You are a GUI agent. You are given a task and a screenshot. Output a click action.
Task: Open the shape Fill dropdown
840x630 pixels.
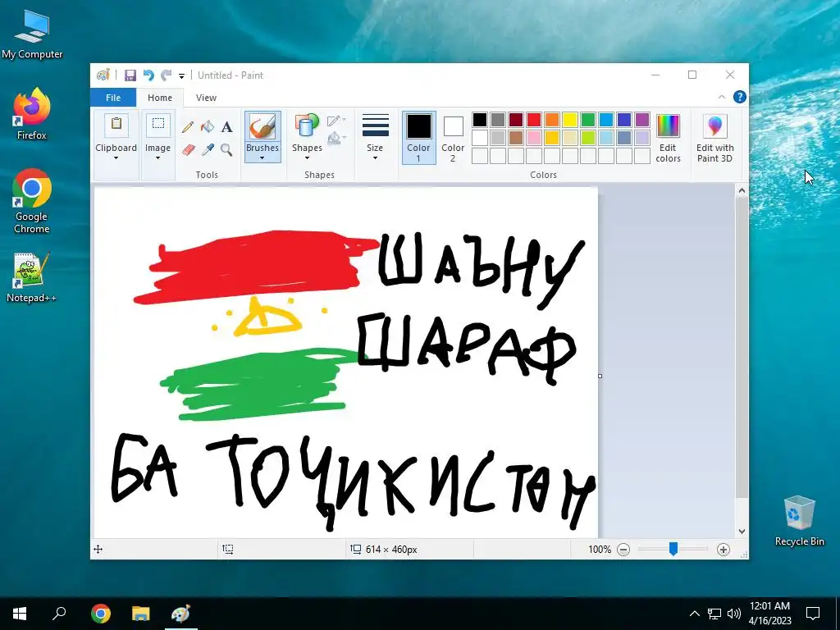click(x=336, y=139)
